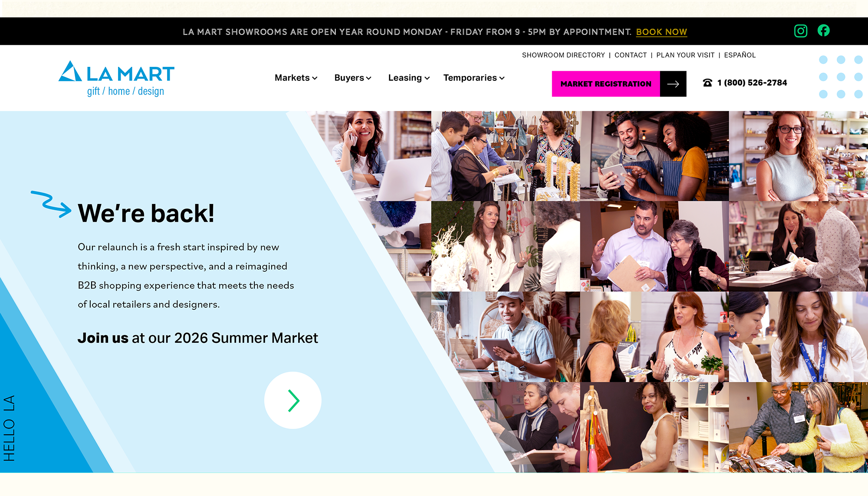This screenshot has height=496, width=868.
Task: Call the 1 (800) 526-2784 number link
Action: tap(752, 82)
